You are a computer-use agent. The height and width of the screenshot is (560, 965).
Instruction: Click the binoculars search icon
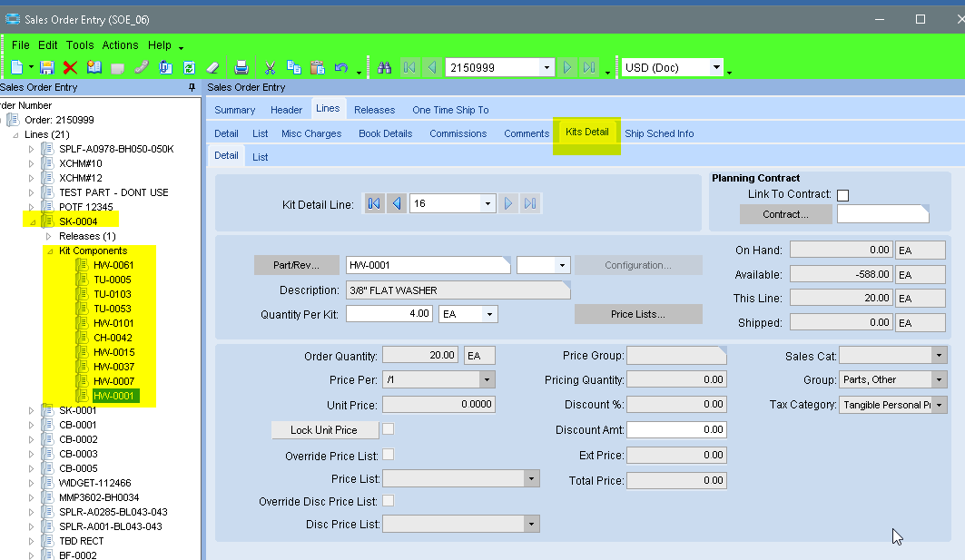tap(384, 67)
